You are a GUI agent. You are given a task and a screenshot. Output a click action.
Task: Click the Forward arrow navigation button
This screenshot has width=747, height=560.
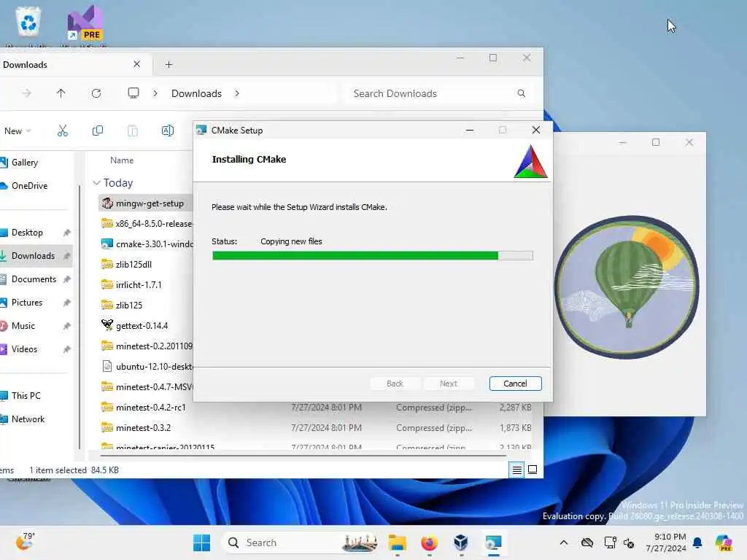coord(26,93)
